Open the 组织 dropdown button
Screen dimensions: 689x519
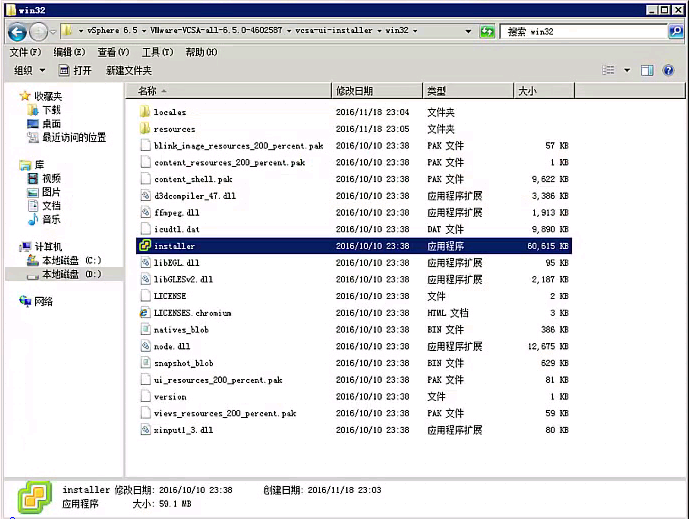[x=29, y=70]
